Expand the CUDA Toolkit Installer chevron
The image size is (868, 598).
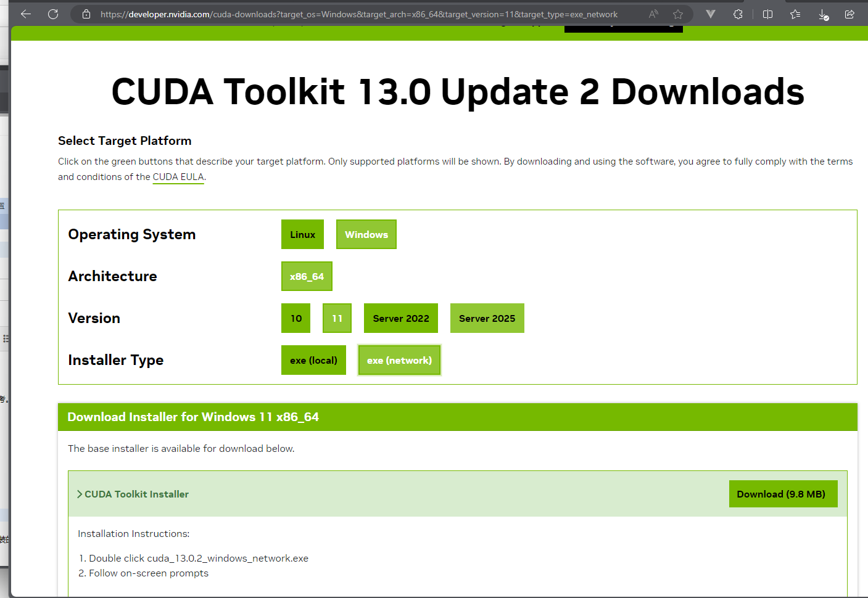[80, 494]
